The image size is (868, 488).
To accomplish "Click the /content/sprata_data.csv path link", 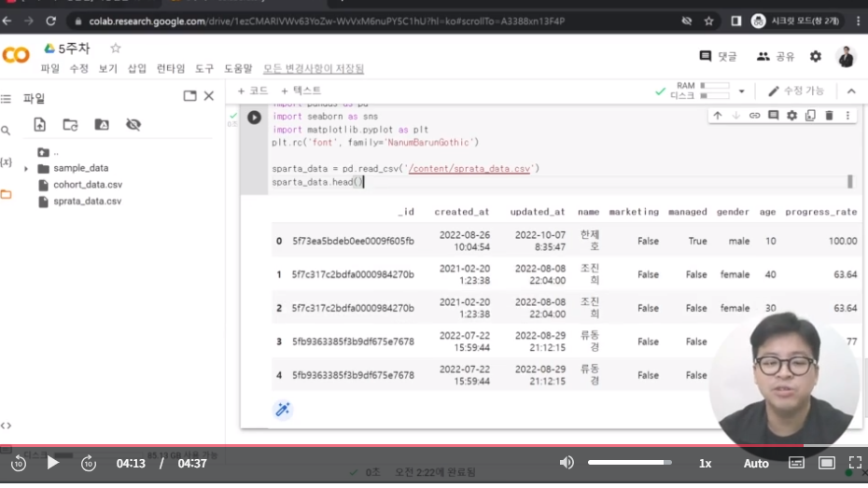I will pos(469,169).
